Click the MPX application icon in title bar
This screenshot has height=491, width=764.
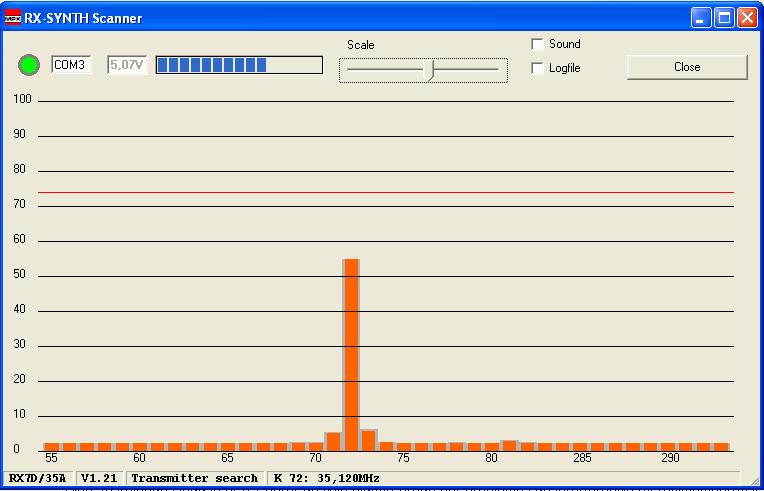[12, 19]
